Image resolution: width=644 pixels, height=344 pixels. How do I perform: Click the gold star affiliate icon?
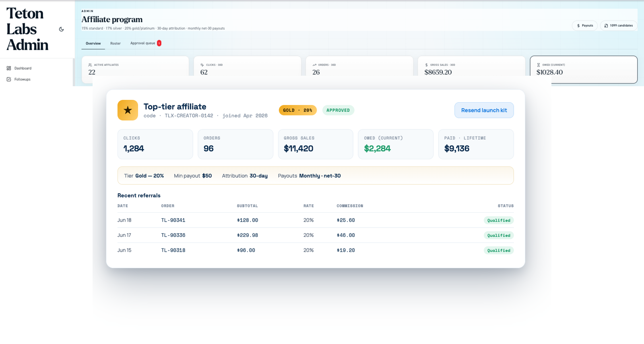click(128, 110)
